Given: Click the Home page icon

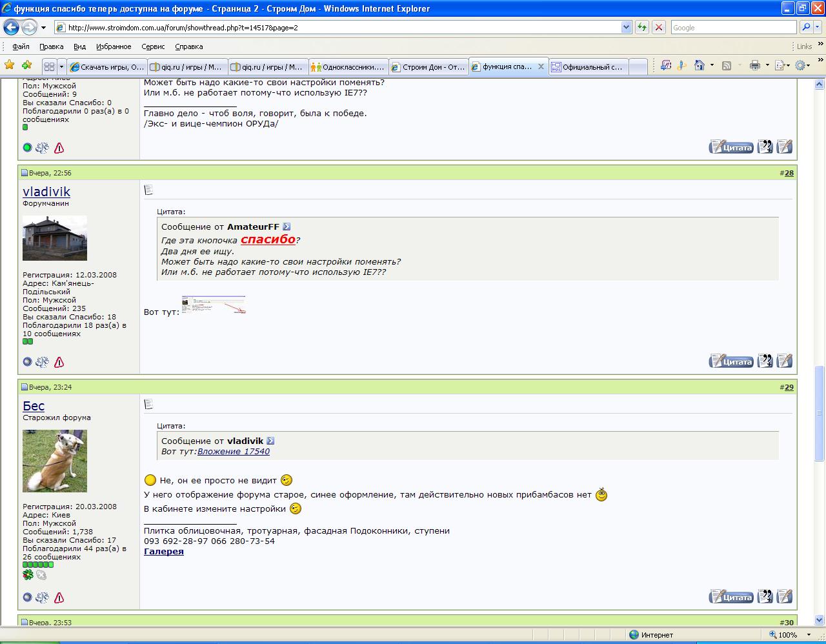Looking at the screenshot, I should point(699,65).
